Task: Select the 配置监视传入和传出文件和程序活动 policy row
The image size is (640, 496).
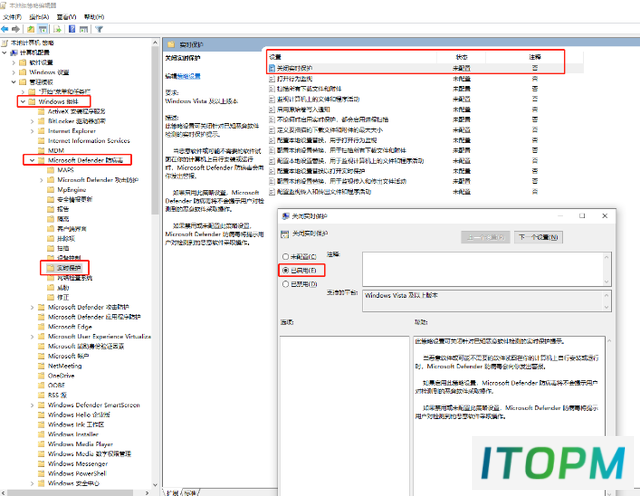Action: tap(424, 191)
